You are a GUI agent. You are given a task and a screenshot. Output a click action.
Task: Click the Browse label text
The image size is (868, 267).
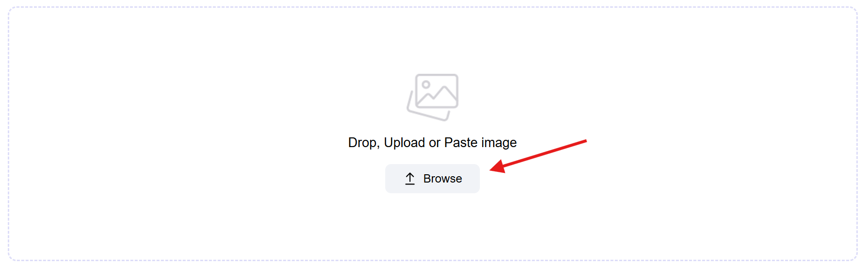coord(442,179)
